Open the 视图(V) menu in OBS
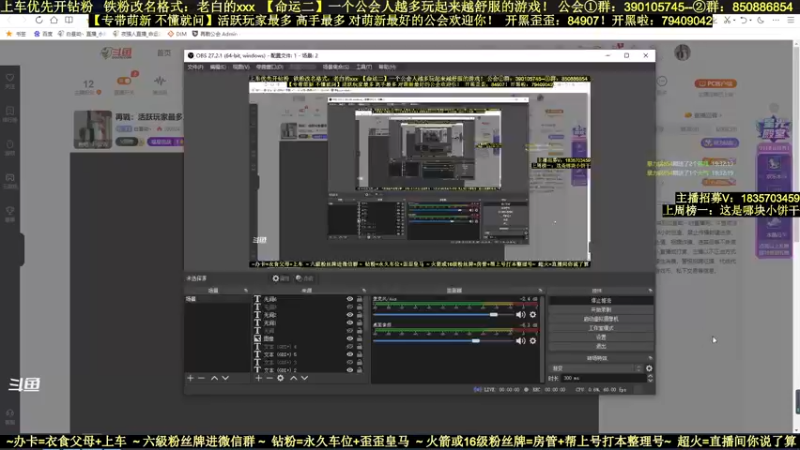The image size is (800, 450). pos(241,67)
